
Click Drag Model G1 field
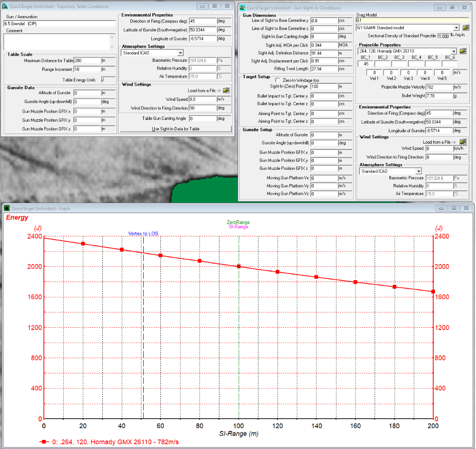pos(412,20)
